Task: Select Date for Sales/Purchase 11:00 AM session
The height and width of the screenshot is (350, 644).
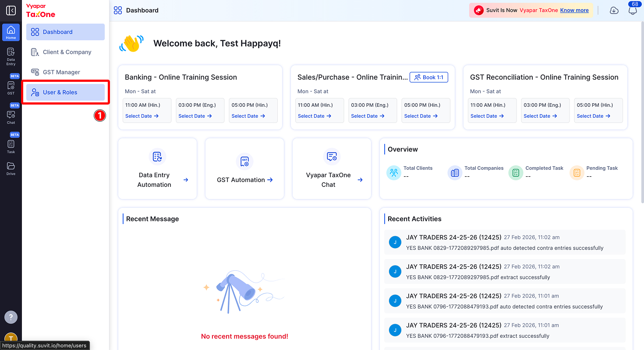Action: (315, 116)
